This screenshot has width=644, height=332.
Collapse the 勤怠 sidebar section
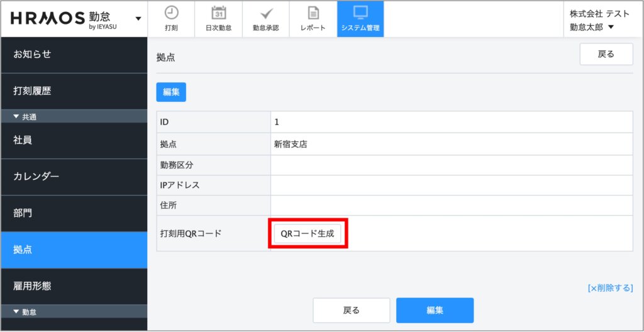tap(25, 311)
